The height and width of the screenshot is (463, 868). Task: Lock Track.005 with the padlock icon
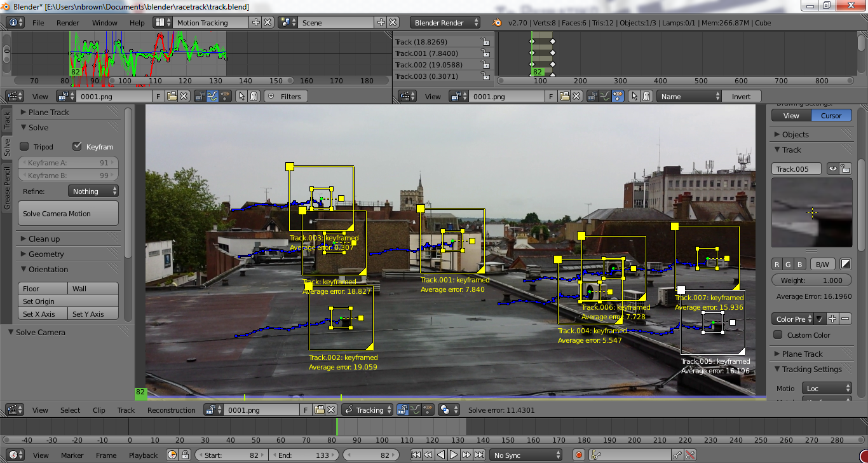845,169
